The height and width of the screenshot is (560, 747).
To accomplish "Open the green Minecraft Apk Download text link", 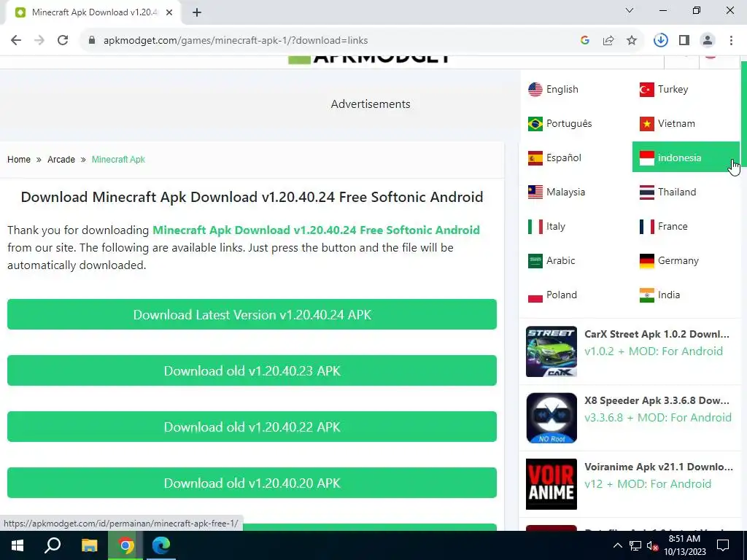I will click(316, 230).
